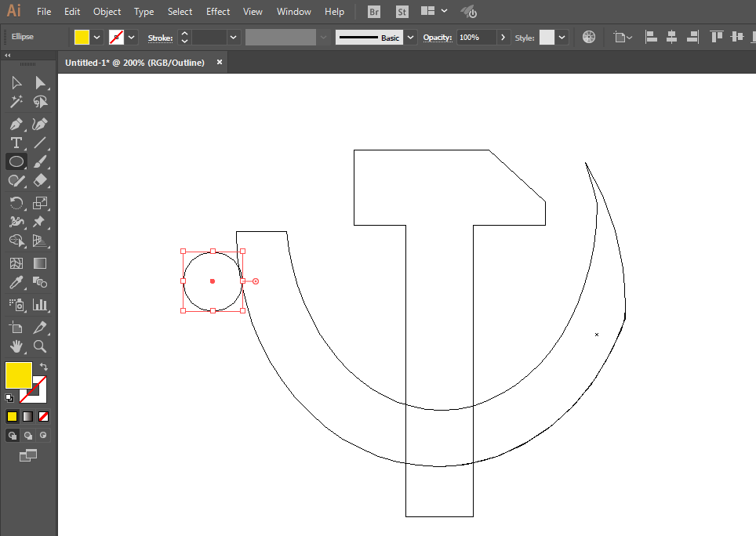Screen dimensions: 756x536
Task: Activate the Hand tool
Action: [16, 346]
